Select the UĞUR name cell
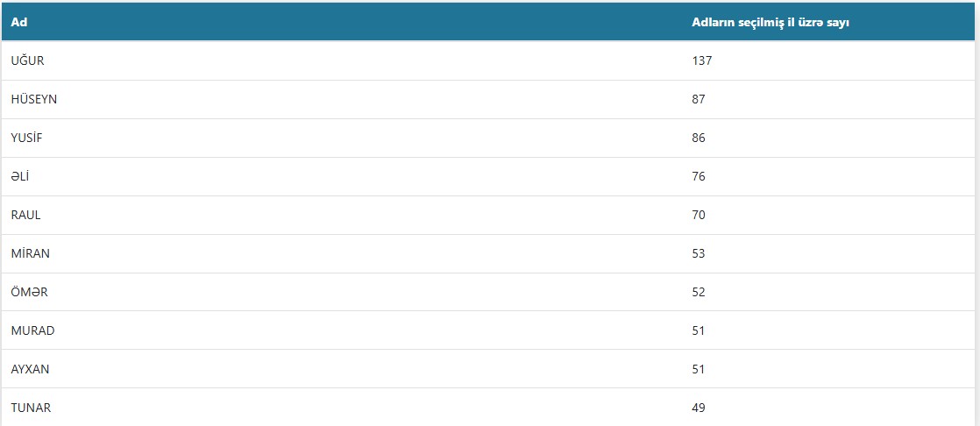980x426 pixels. click(x=27, y=60)
